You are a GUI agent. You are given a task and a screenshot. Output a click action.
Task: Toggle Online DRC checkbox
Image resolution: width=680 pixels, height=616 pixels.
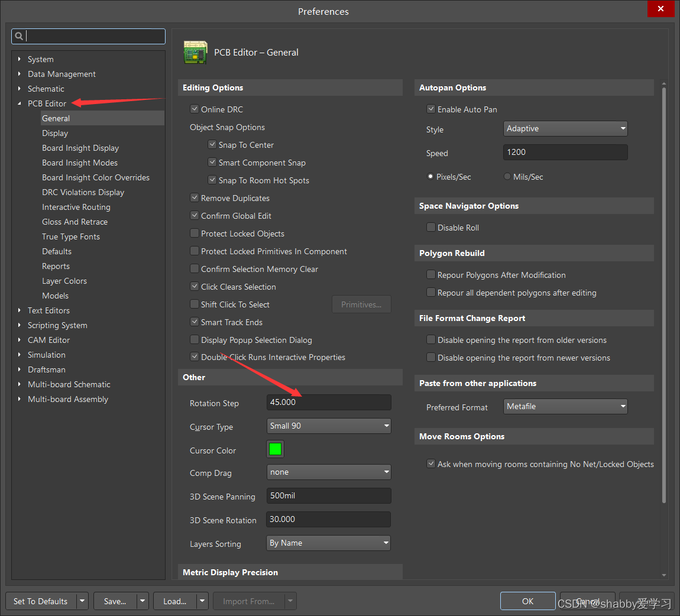[195, 109]
